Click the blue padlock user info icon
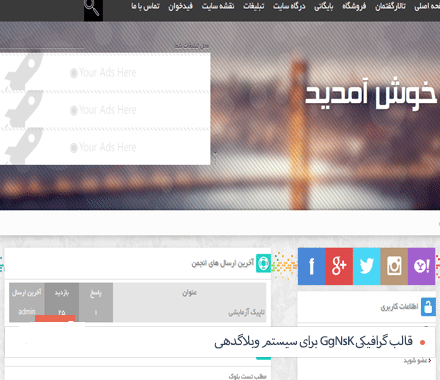This screenshot has height=380, width=440. (428, 307)
